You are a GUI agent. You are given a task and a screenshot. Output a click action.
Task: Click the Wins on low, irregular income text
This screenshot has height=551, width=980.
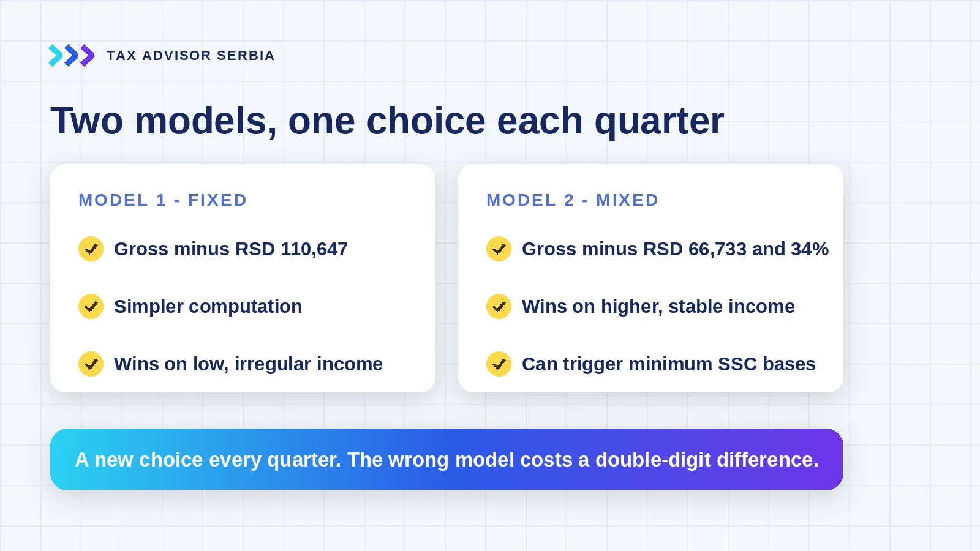click(248, 364)
